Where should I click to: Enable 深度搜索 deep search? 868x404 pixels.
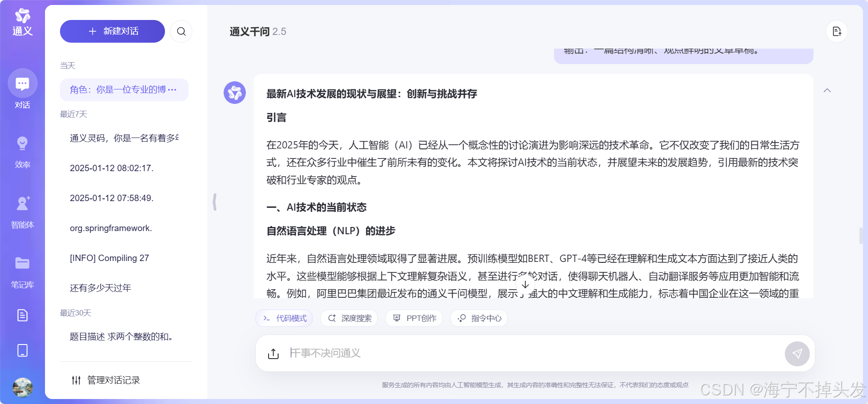tap(349, 318)
